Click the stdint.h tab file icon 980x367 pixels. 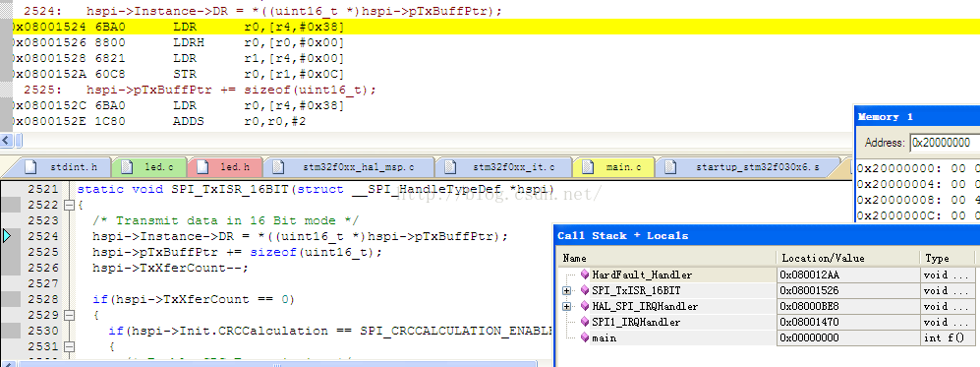(x=30, y=167)
